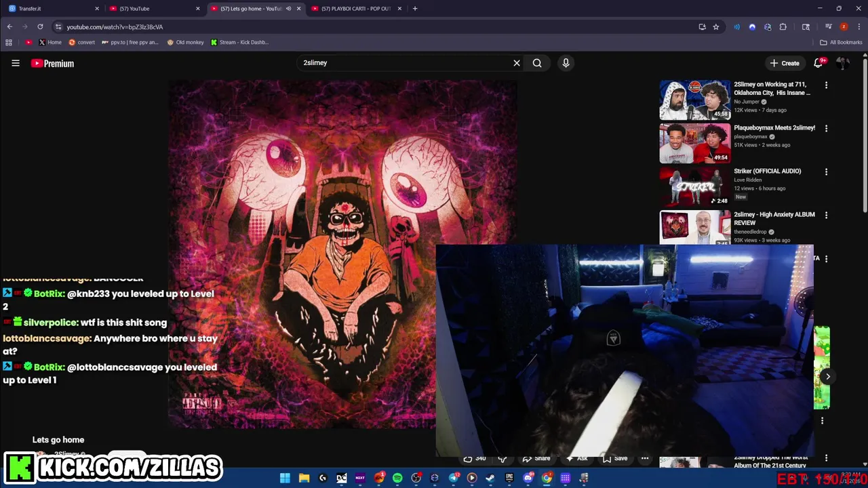This screenshot has width=868, height=488.
Task: Open the Windows Start menu
Action: [x=285, y=478]
